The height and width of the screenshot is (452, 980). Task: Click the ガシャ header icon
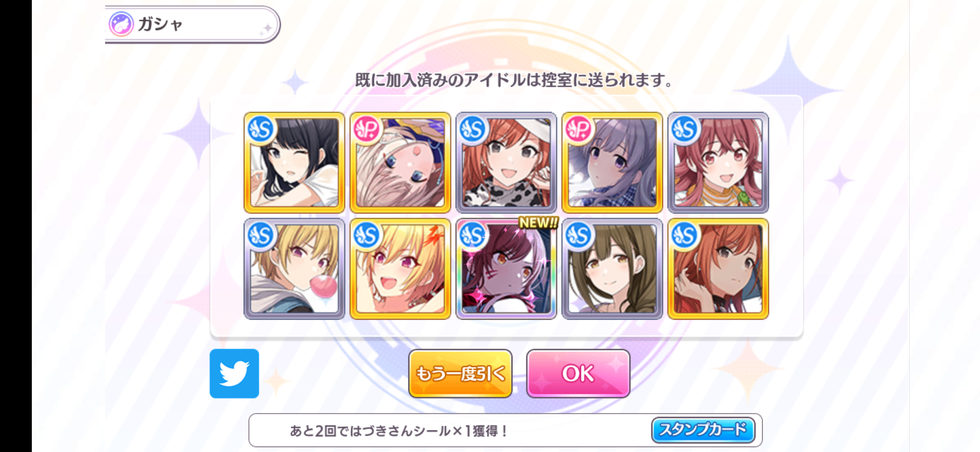(x=121, y=24)
